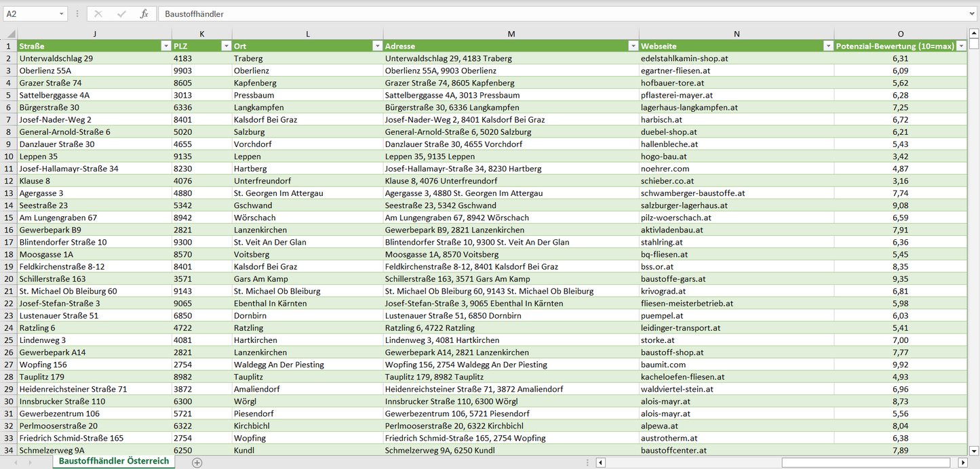
Task: Click into the formula bar text field
Action: tap(543, 14)
